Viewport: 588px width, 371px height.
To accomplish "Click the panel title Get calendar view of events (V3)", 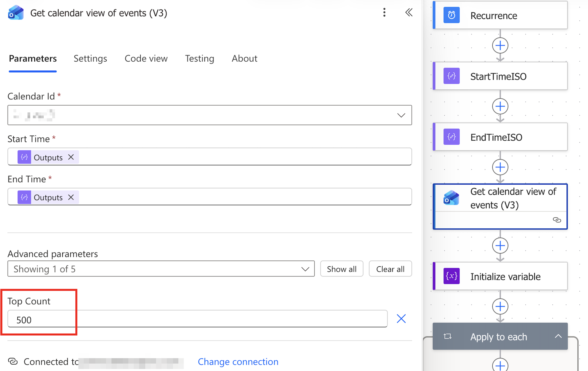I will (x=99, y=13).
